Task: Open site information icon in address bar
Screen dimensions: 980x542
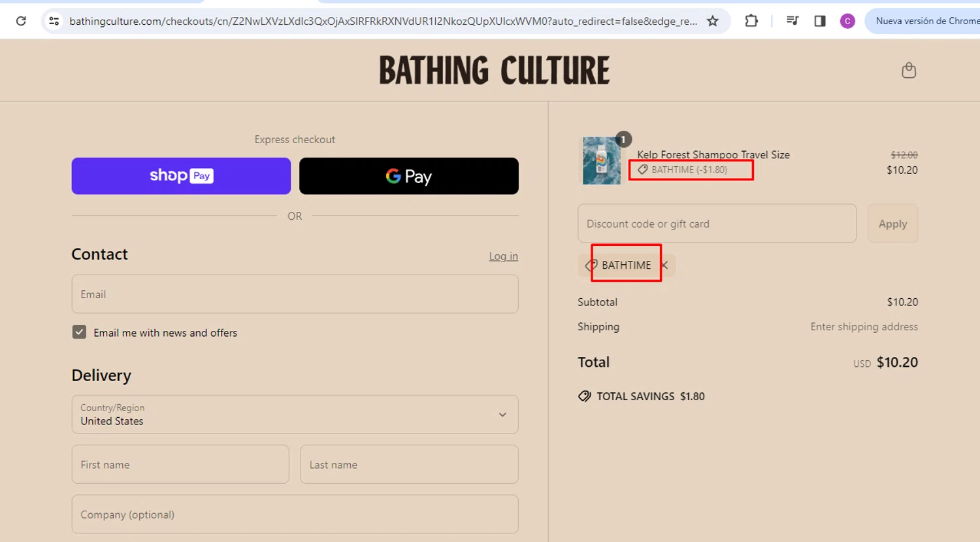Action: point(54,21)
